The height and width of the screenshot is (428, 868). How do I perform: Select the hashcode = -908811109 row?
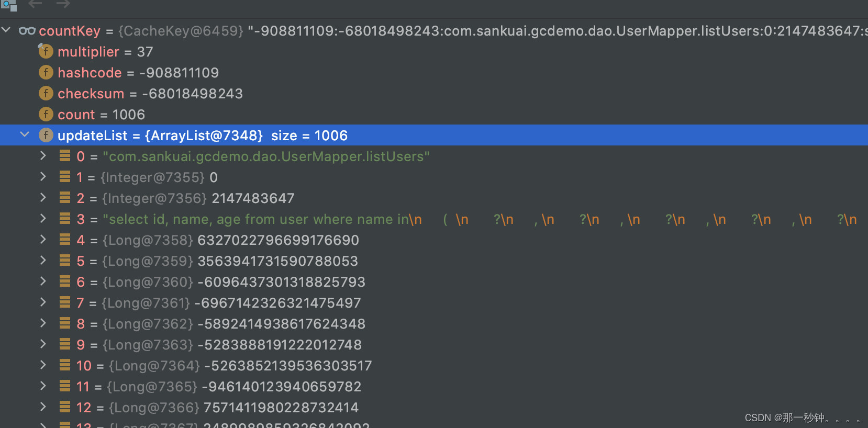pyautogui.click(x=434, y=72)
